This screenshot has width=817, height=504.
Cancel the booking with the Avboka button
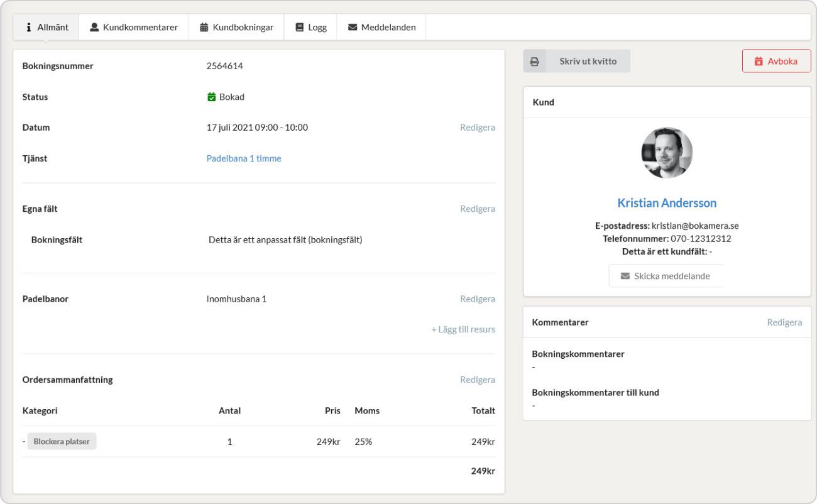776,62
